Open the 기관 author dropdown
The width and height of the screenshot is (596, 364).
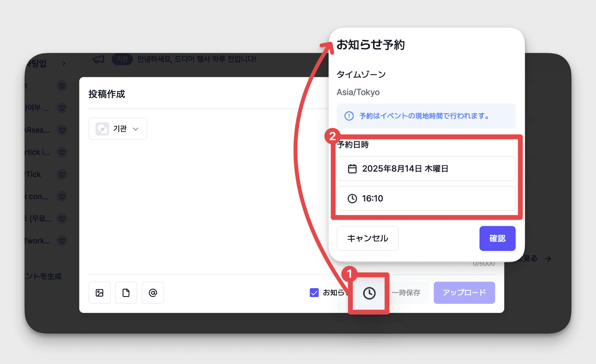click(117, 129)
